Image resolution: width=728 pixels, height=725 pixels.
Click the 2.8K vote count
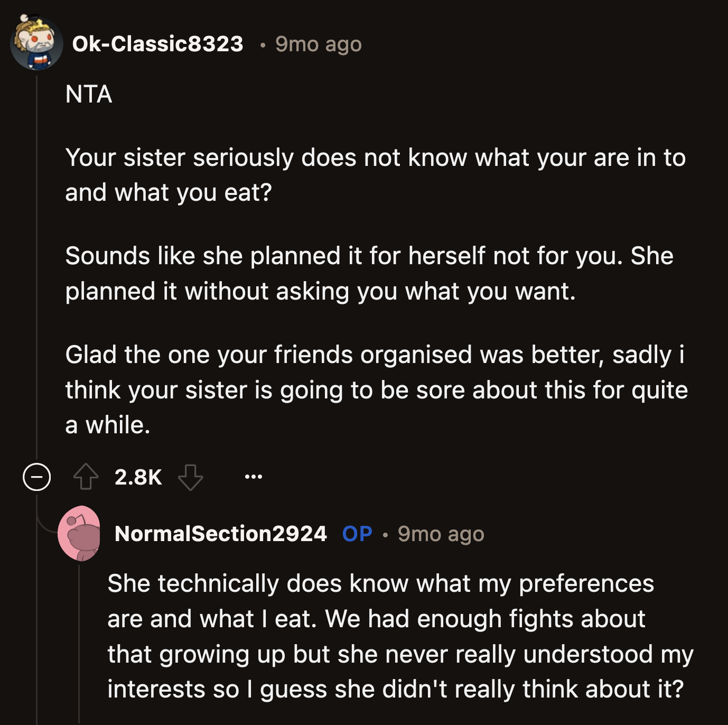(138, 477)
